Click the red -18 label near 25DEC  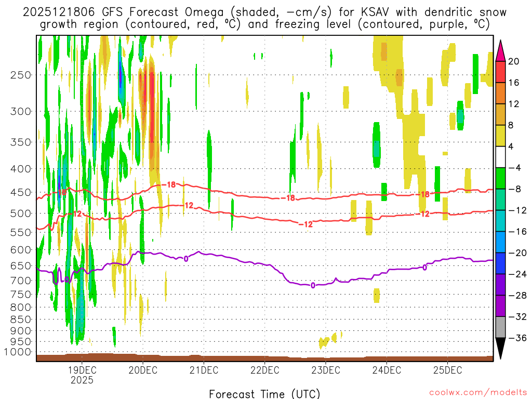coord(423,194)
